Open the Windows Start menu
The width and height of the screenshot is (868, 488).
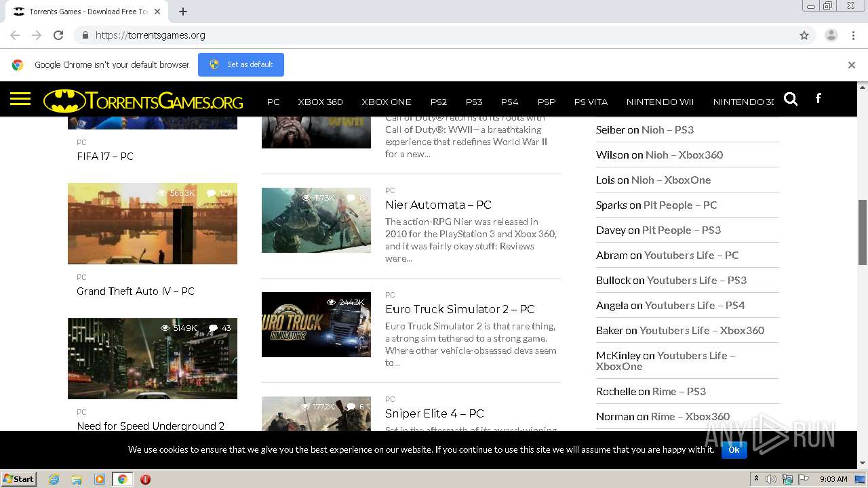19,479
